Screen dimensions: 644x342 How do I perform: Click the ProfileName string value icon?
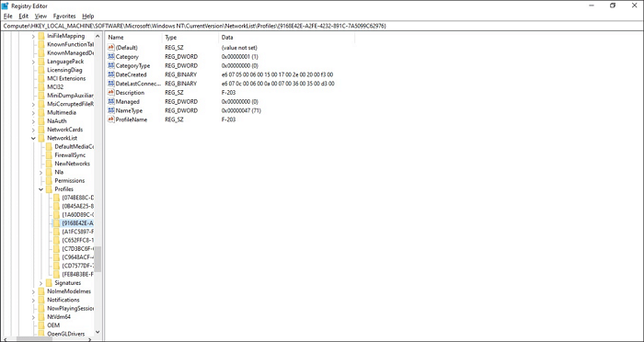point(111,120)
